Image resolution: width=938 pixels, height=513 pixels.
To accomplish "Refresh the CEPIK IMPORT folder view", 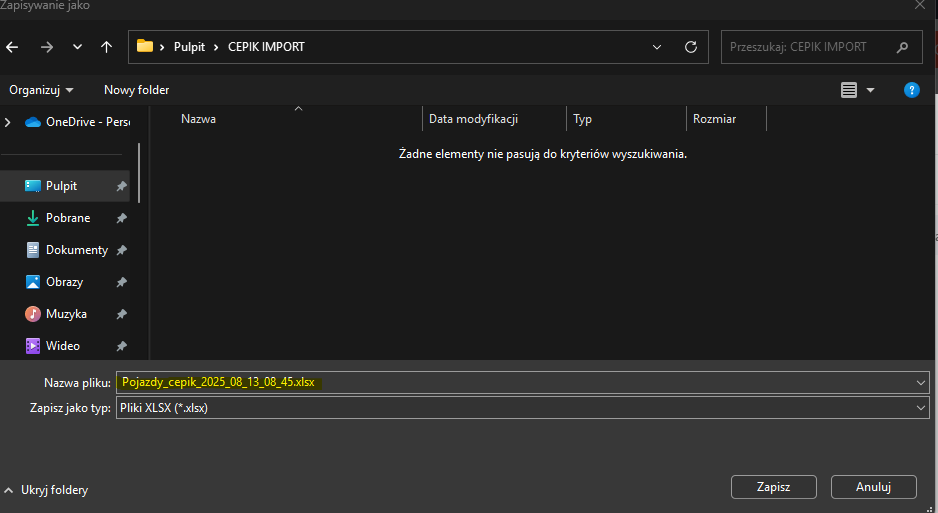I will pyautogui.click(x=690, y=47).
